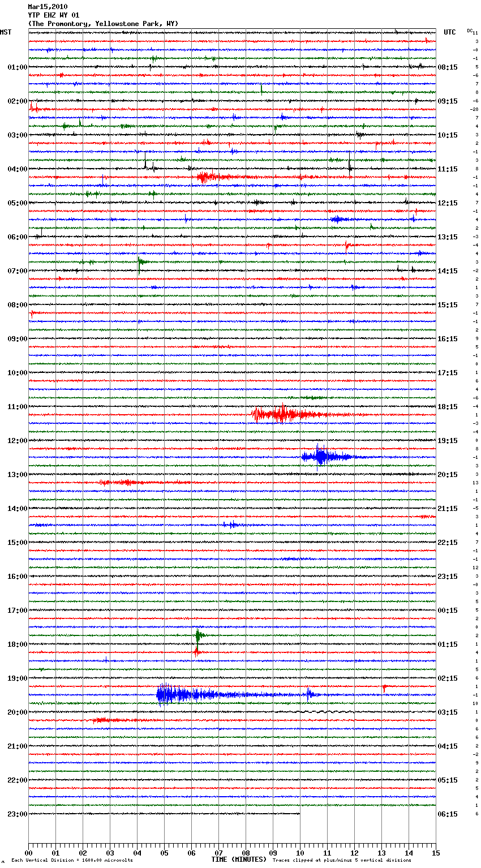Select the '23:00' MST hour label
The image size is (481, 868).
(18, 814)
